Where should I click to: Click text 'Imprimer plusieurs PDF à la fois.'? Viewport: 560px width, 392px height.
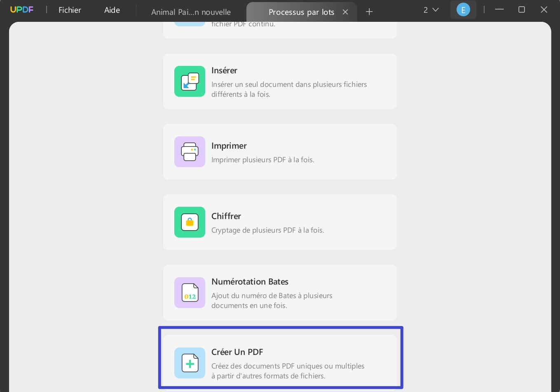263,160
